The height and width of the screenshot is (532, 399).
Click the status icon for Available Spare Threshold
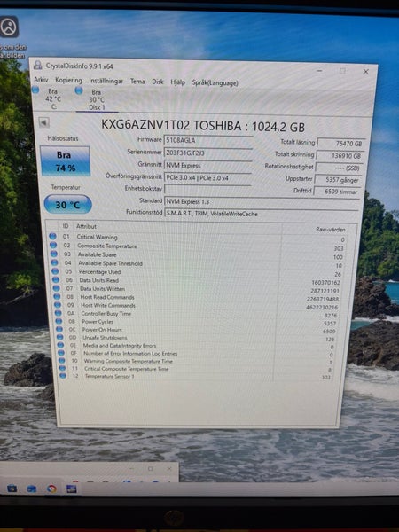point(55,262)
